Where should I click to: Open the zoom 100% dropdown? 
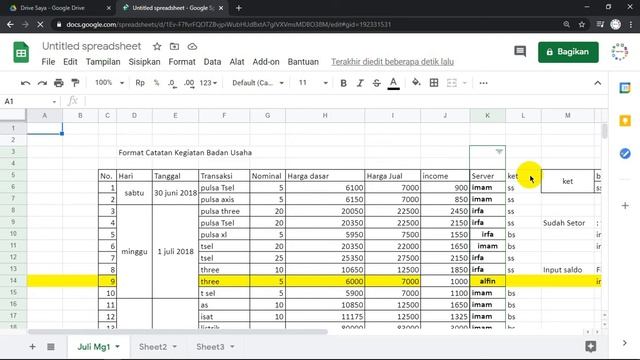click(109, 83)
